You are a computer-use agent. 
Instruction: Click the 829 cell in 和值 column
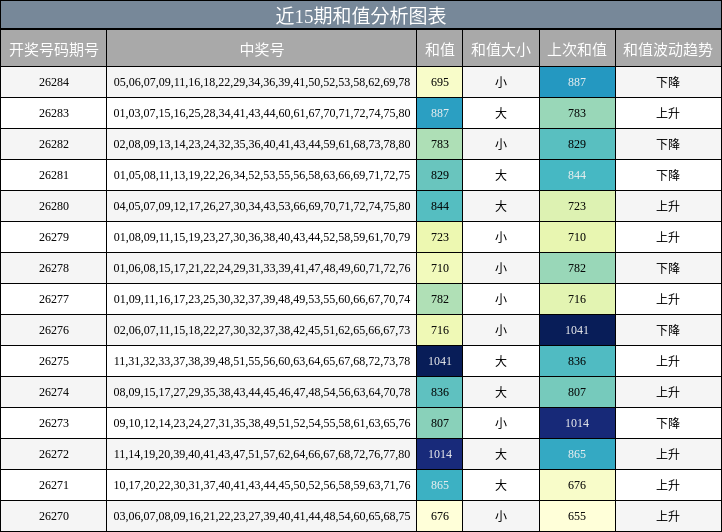[440, 175]
